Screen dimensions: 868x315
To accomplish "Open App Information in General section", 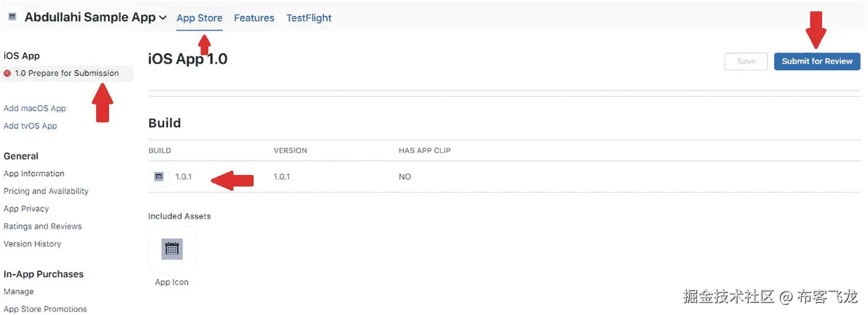I will [34, 174].
